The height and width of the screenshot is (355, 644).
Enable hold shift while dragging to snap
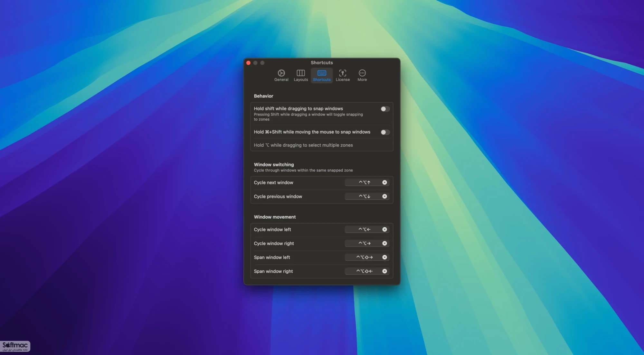click(385, 109)
